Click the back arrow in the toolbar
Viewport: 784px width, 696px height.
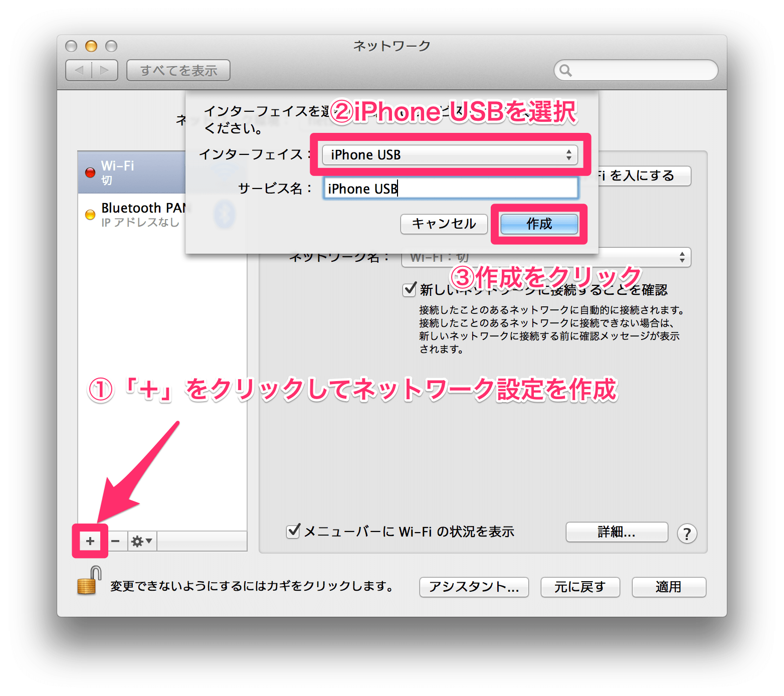click(x=79, y=70)
